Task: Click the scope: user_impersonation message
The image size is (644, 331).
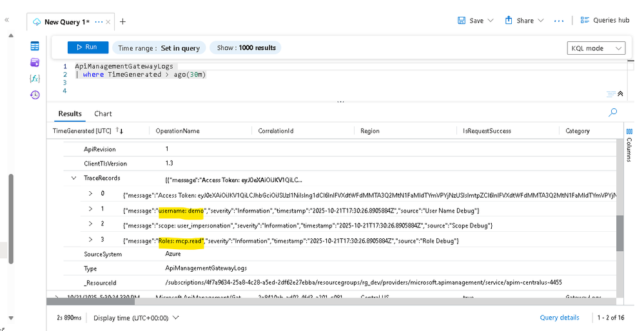Action: (194, 225)
